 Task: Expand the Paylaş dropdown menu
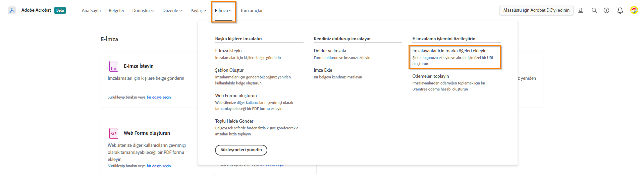[x=198, y=11]
